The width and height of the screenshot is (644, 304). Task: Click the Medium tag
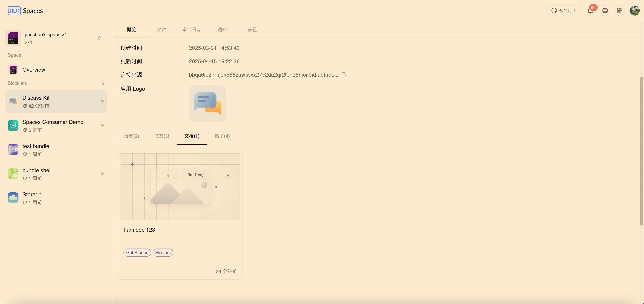163,253
